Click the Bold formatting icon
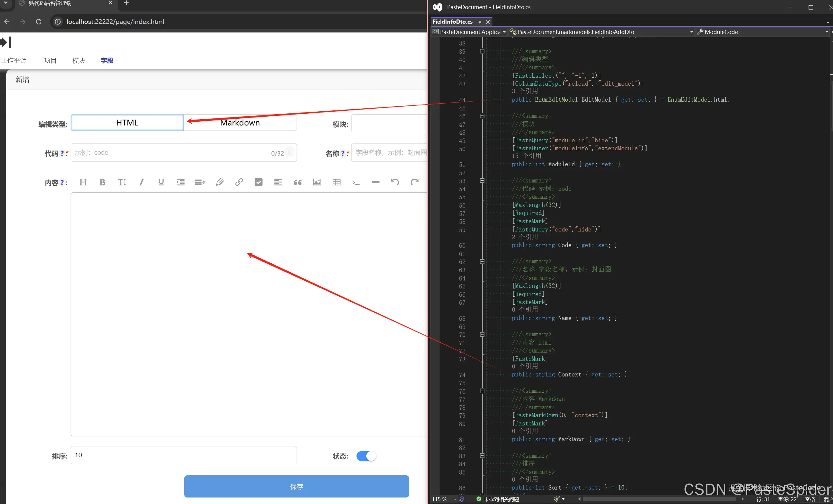Viewport: 833px width, 504px height. pos(103,182)
